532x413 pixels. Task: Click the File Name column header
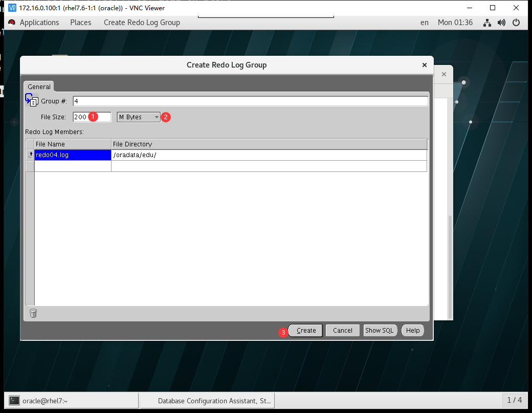pos(73,144)
